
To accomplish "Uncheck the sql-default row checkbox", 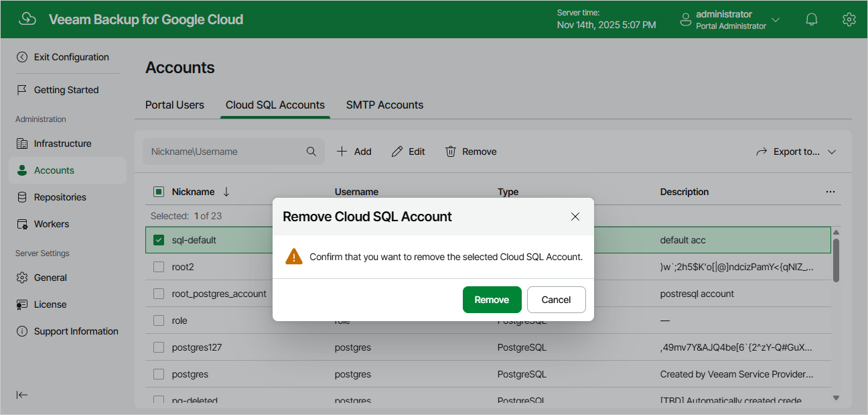I will (x=159, y=240).
